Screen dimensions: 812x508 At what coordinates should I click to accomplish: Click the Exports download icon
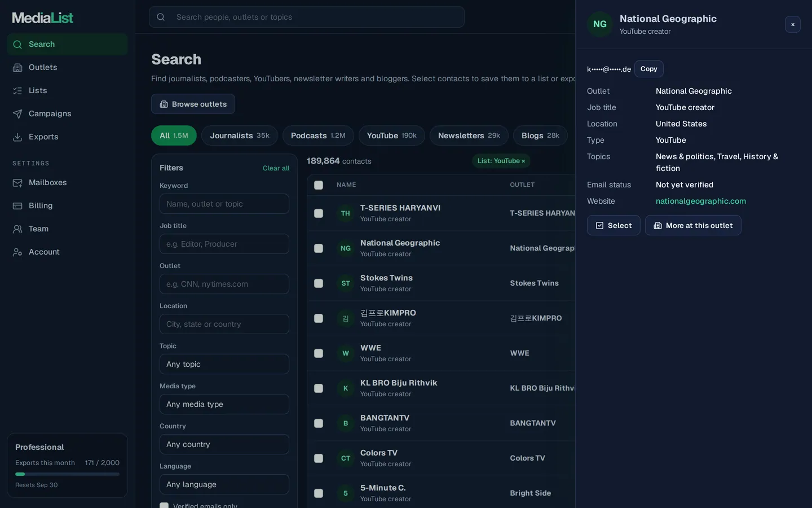(17, 137)
